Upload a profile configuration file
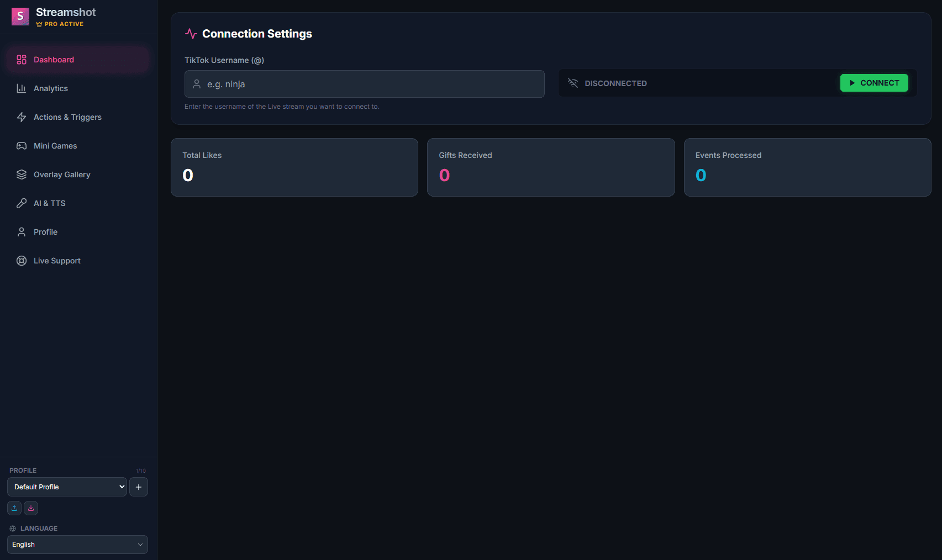 pyautogui.click(x=14, y=508)
